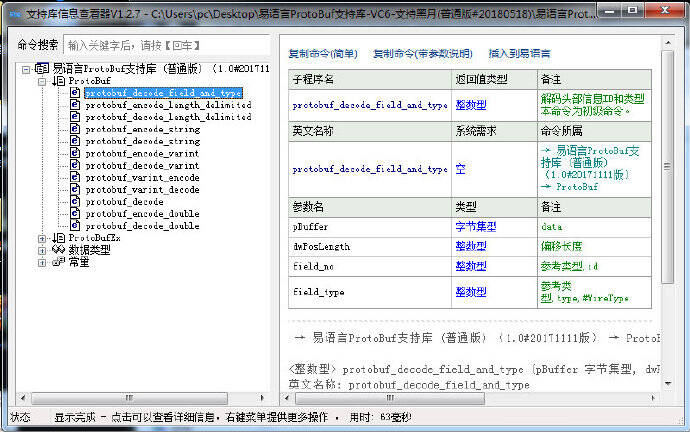The image size is (690, 432).
Task: Click the 空 system requirement link
Action: coord(460,169)
